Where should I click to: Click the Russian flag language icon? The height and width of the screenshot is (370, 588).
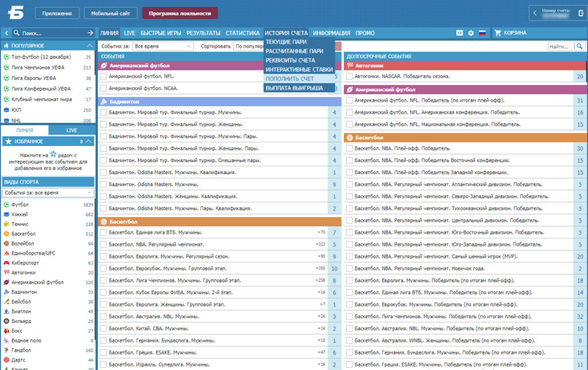pos(482,33)
